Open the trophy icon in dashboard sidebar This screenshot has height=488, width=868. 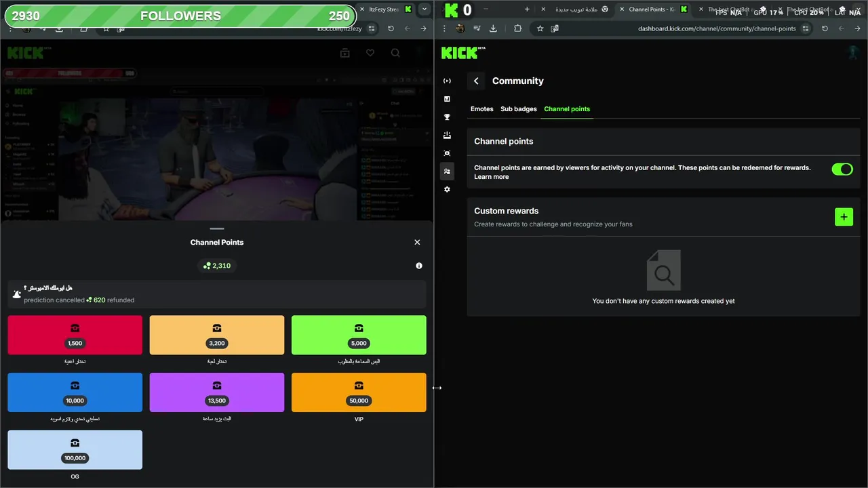[447, 117]
